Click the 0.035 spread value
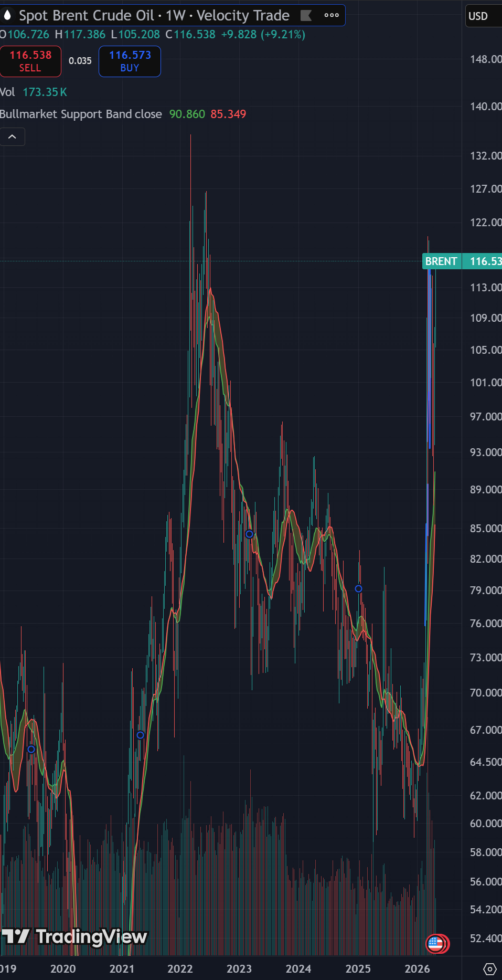This screenshot has height=980, width=502. tap(80, 61)
